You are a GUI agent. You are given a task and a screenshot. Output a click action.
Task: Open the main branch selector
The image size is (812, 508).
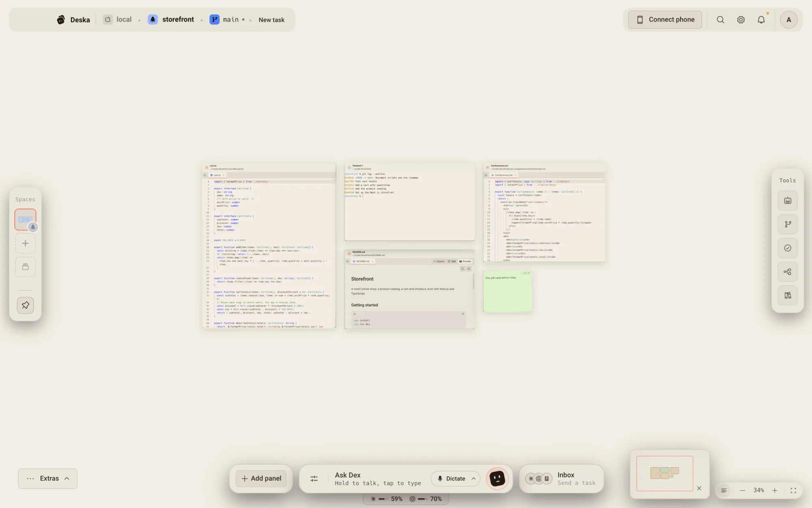click(x=227, y=20)
